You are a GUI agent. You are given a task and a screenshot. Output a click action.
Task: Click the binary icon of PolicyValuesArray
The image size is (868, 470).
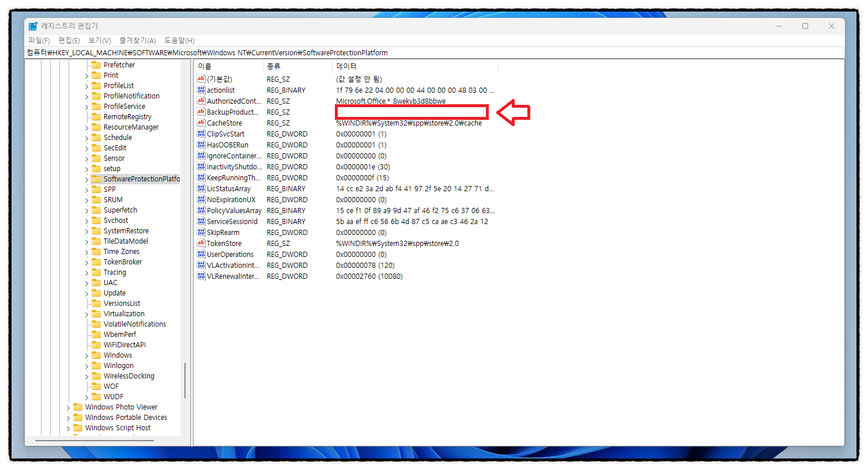point(201,210)
